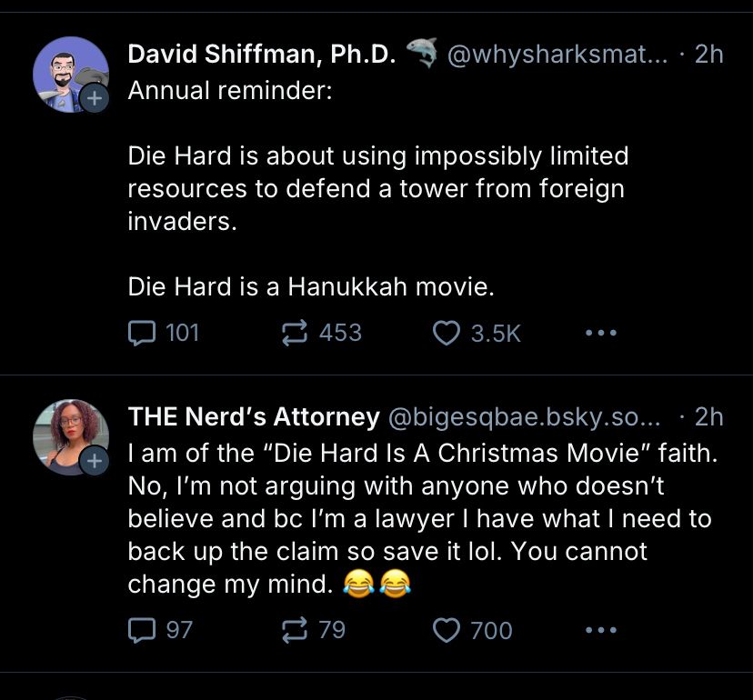Like THE Nerd's Attorney's post

[x=473, y=630]
